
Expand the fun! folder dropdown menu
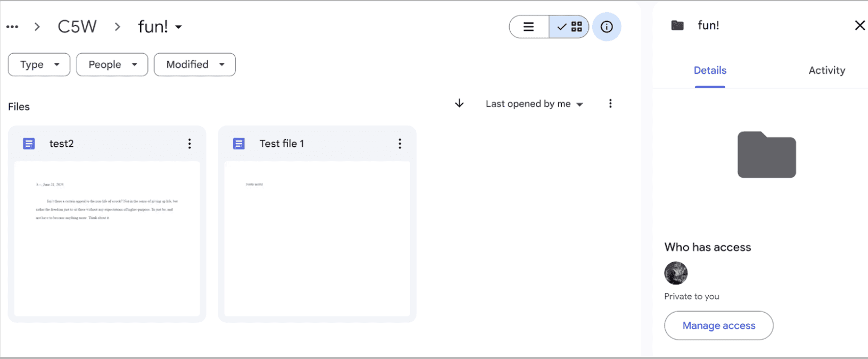(160, 27)
